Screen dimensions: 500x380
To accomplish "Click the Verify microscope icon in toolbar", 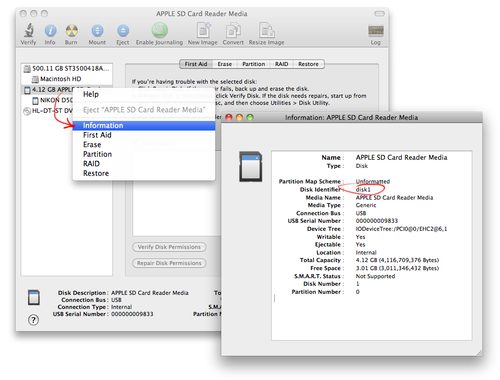I will (29, 30).
